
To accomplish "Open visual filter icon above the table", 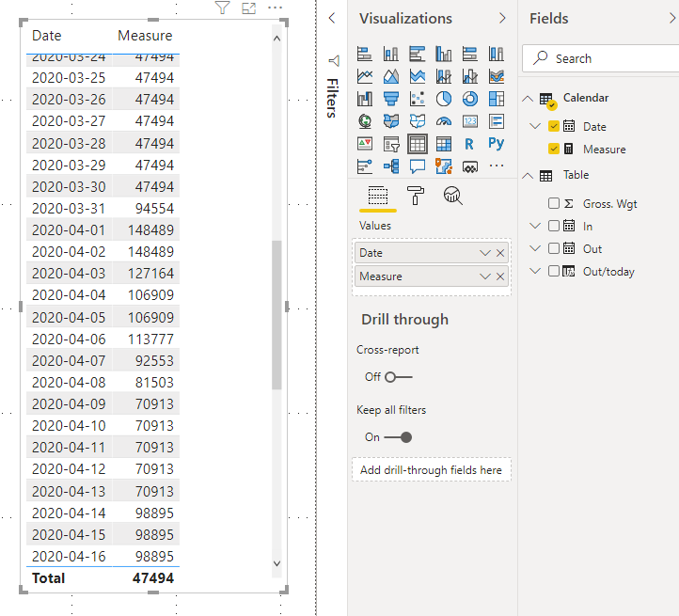I will click(223, 8).
